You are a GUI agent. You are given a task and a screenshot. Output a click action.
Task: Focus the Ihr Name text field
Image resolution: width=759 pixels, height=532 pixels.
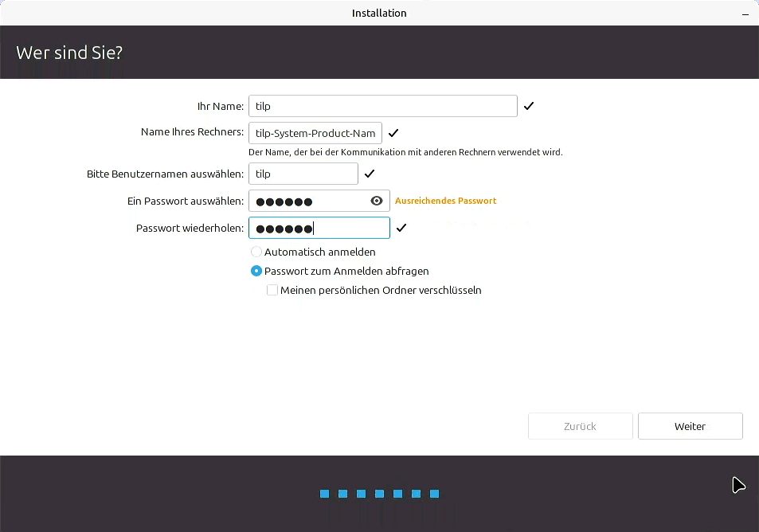click(x=382, y=106)
